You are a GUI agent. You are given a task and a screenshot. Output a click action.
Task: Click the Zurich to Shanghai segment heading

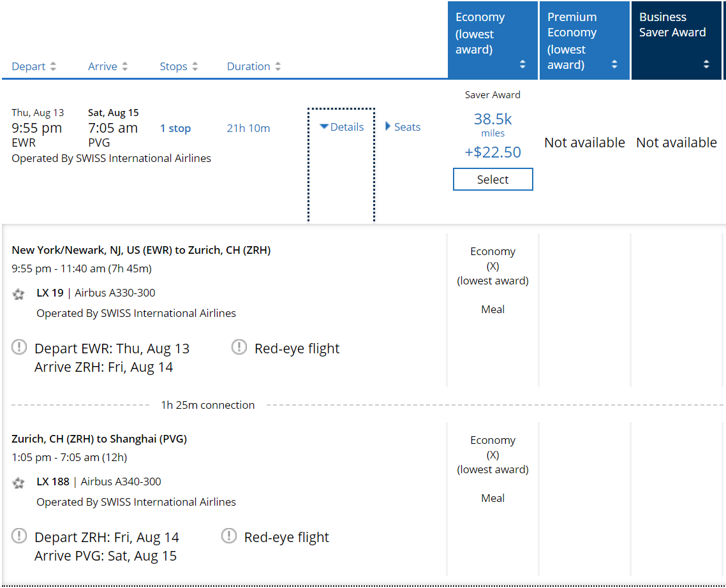pos(99,439)
